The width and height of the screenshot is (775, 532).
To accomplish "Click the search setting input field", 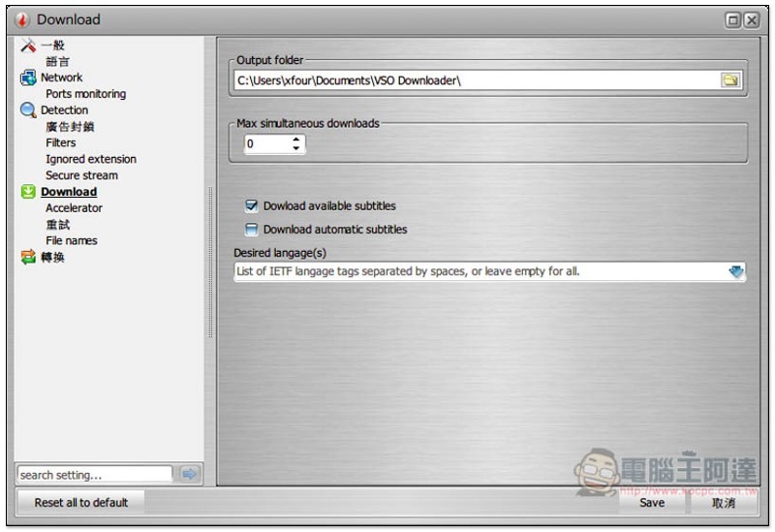I will (94, 475).
